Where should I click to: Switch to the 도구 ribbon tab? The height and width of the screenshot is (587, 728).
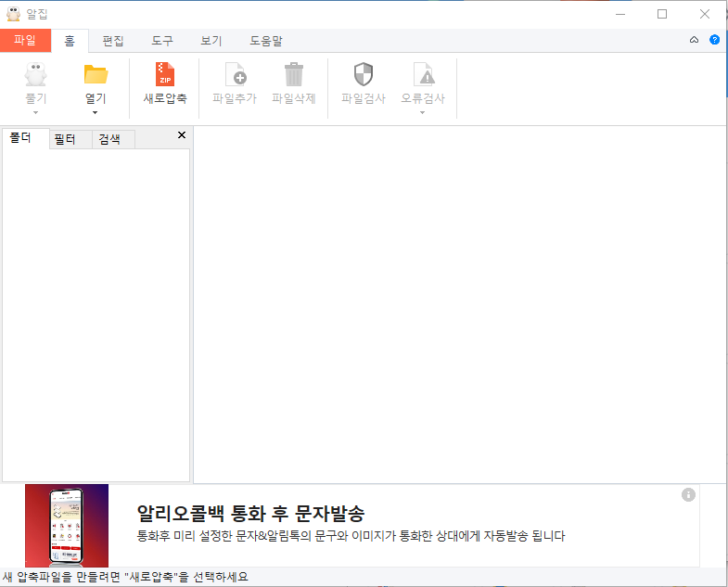pyautogui.click(x=162, y=41)
